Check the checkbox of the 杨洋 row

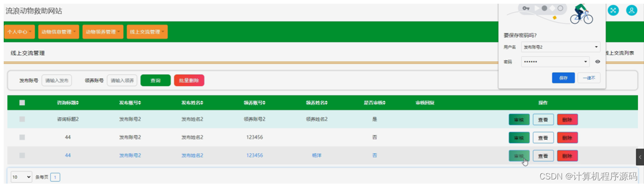(22, 155)
